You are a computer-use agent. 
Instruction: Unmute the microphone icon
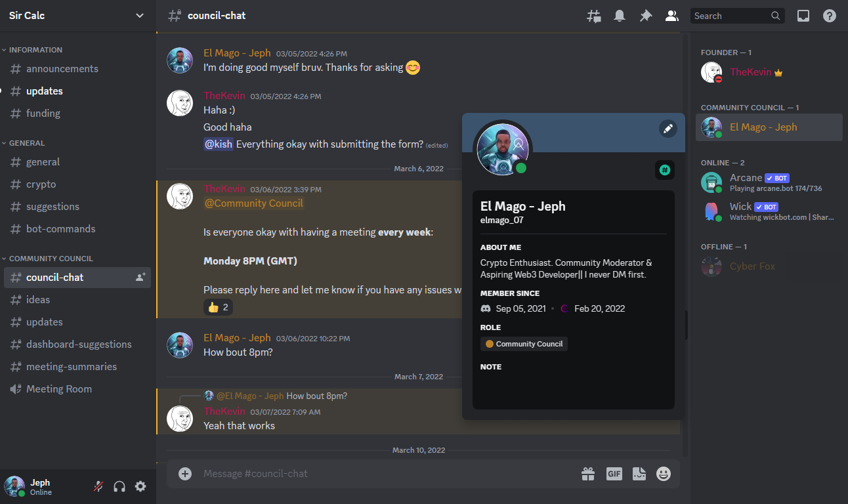pyautogui.click(x=98, y=486)
